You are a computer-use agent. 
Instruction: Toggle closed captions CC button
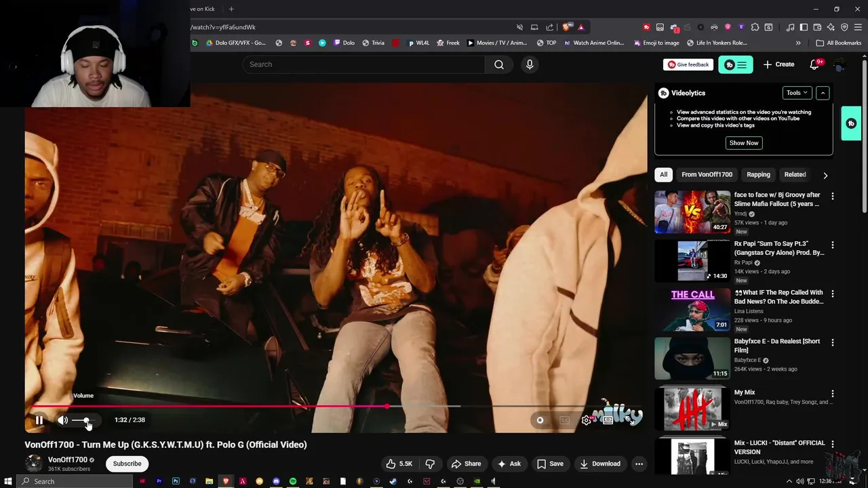pos(564,420)
